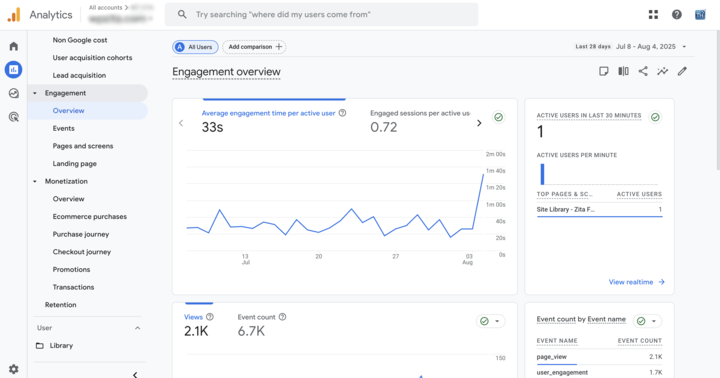Open the Admin settings gear

click(x=14, y=369)
